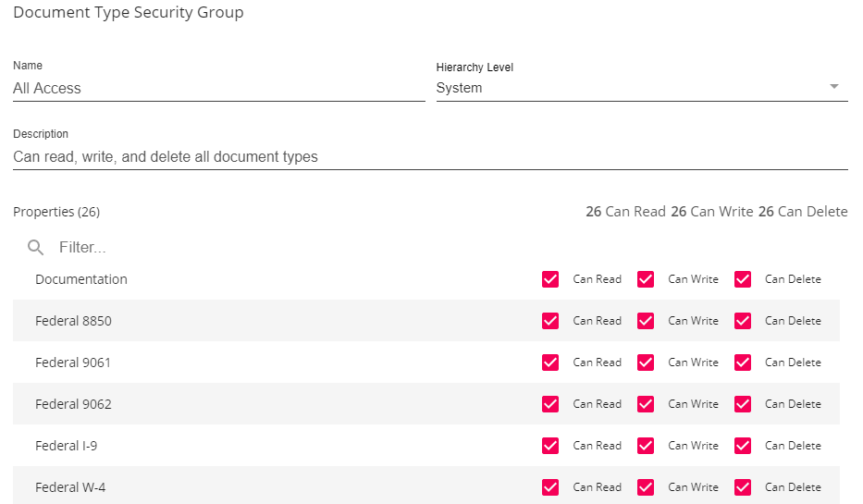Screen dimensions: 863x504
Task: Uncheck Can Delete for Federal W-4
Action: tap(742, 487)
